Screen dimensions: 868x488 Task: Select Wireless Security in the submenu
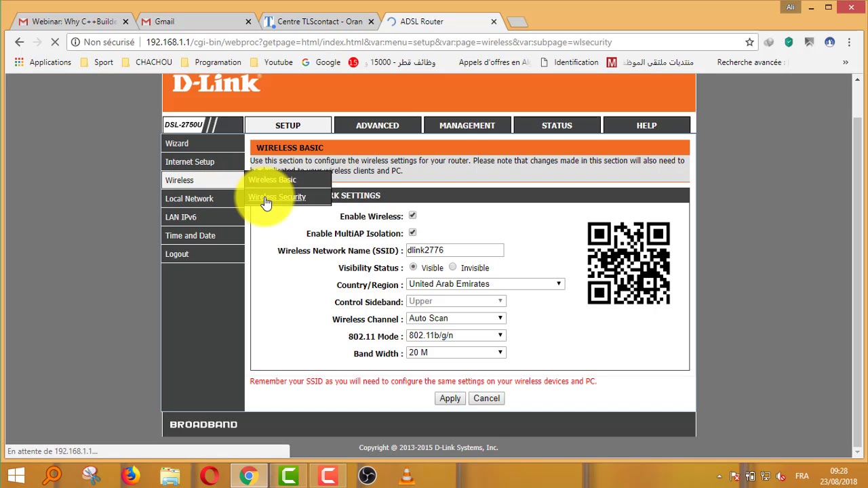click(277, 197)
